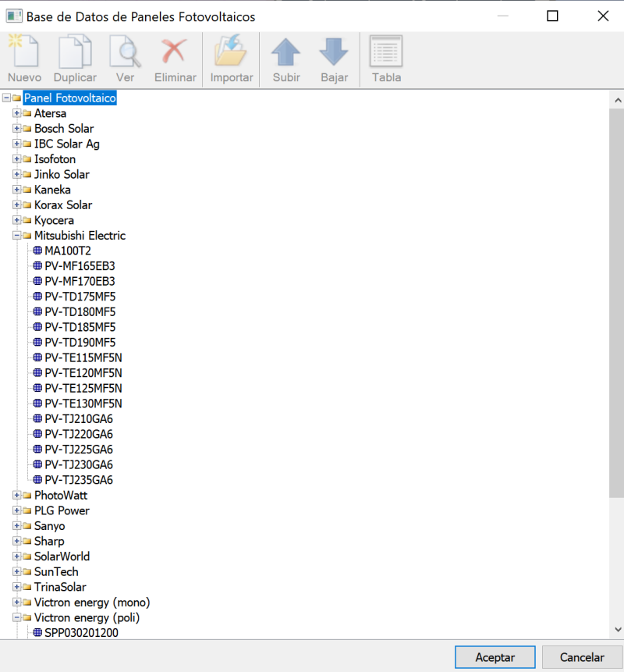Expand the IBC Solar Ag folder
Image resolution: width=624 pixels, height=672 pixels.
click(x=16, y=144)
